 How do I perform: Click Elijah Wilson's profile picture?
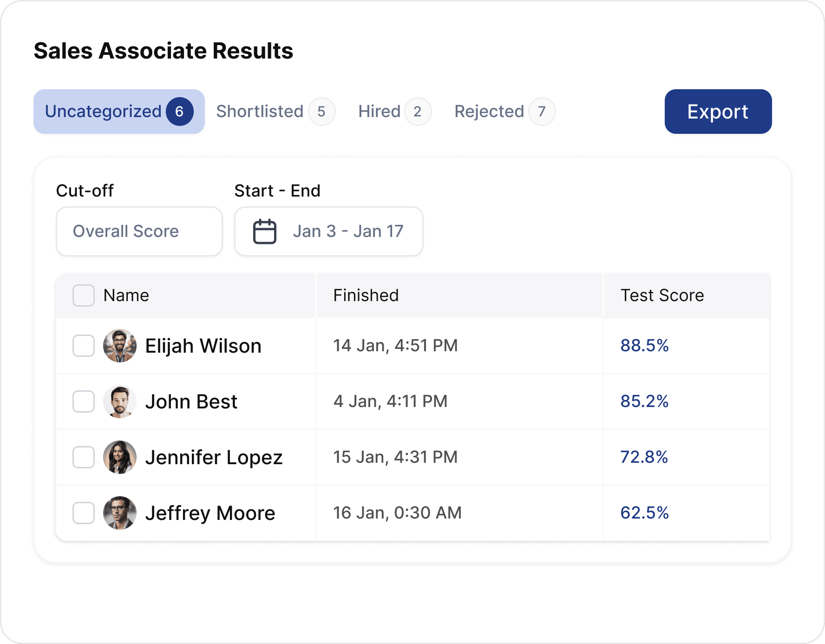pyautogui.click(x=119, y=346)
